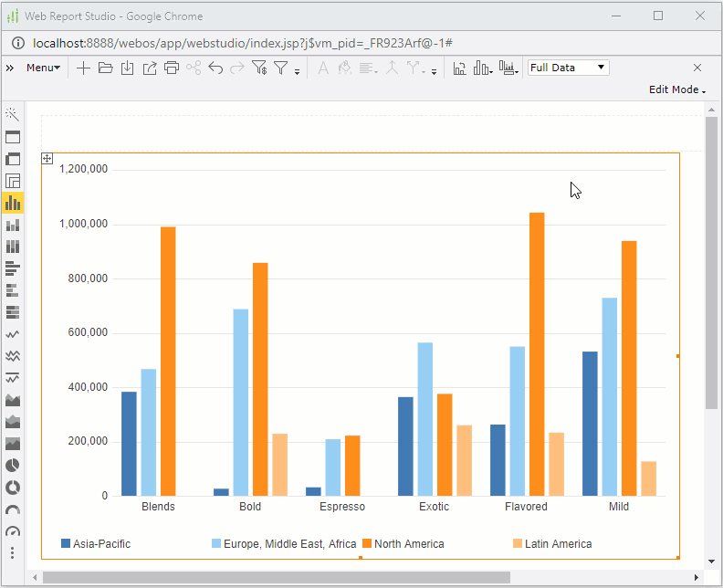The height and width of the screenshot is (588, 723).
Task: Click the tallest orange Flavored bar
Action: pos(537,354)
